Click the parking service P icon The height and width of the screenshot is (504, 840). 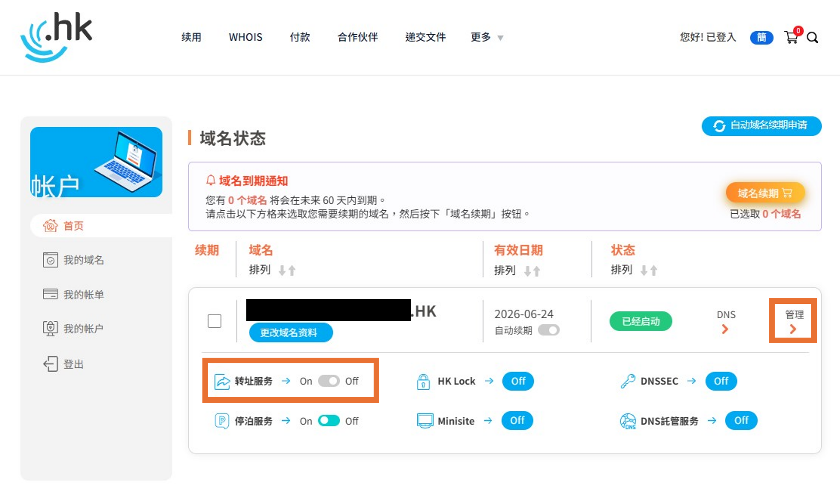coord(222,421)
